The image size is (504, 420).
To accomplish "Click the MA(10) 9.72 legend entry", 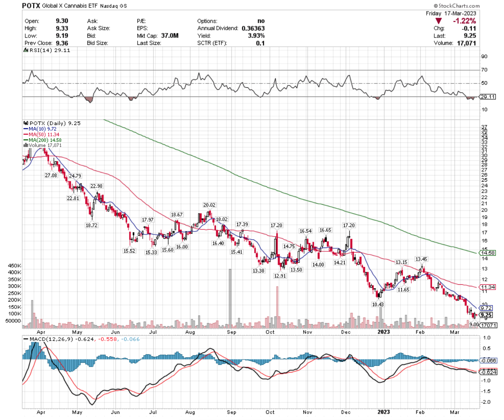I will pyautogui.click(x=40, y=129).
